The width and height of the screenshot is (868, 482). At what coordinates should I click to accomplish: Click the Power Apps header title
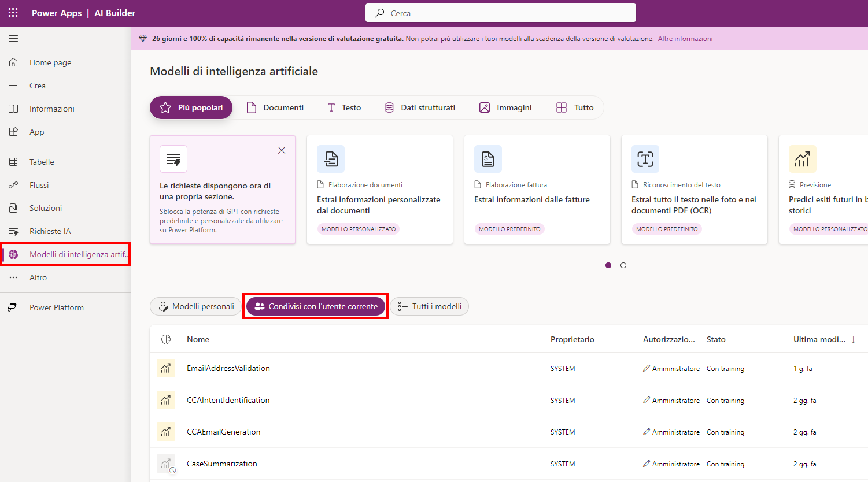(x=57, y=13)
